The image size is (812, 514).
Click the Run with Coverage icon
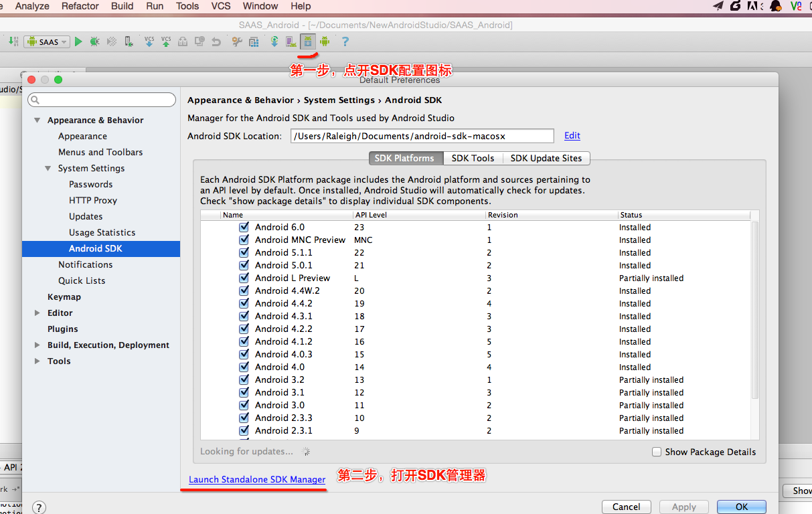coord(112,41)
